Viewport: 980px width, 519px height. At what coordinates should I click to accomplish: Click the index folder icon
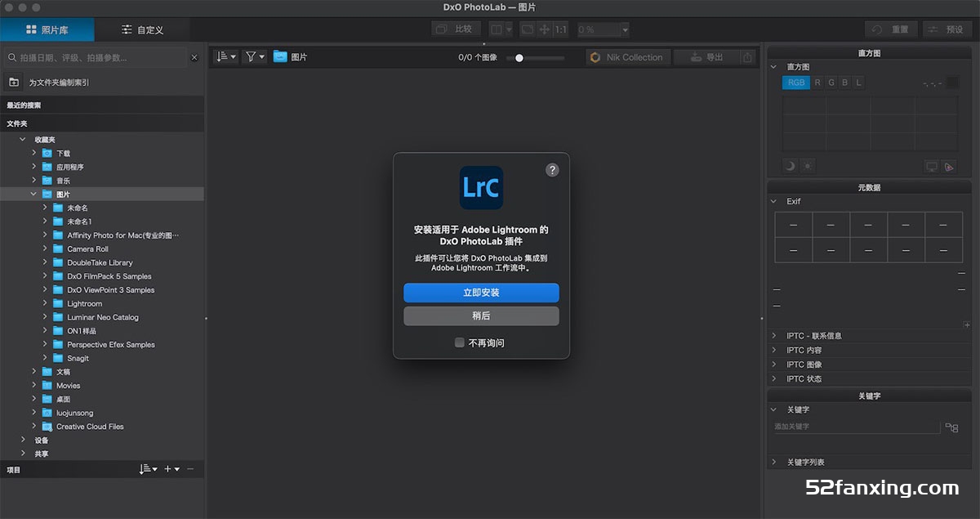pos(14,83)
